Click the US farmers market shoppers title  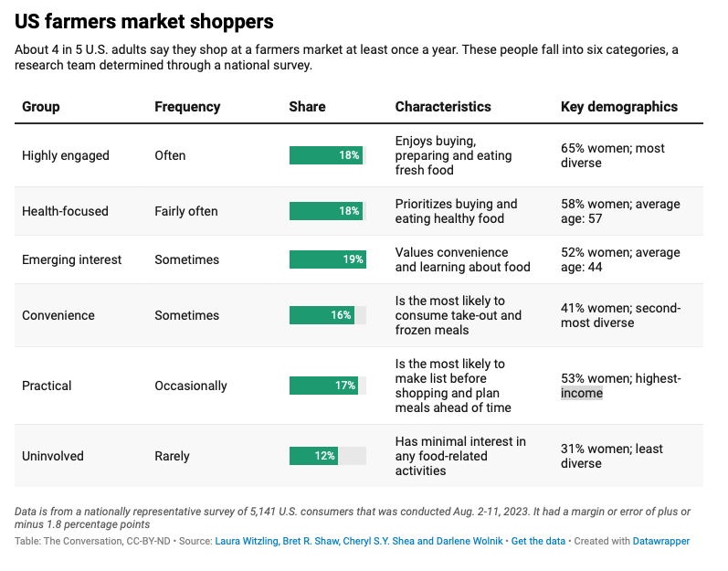pyautogui.click(x=144, y=21)
